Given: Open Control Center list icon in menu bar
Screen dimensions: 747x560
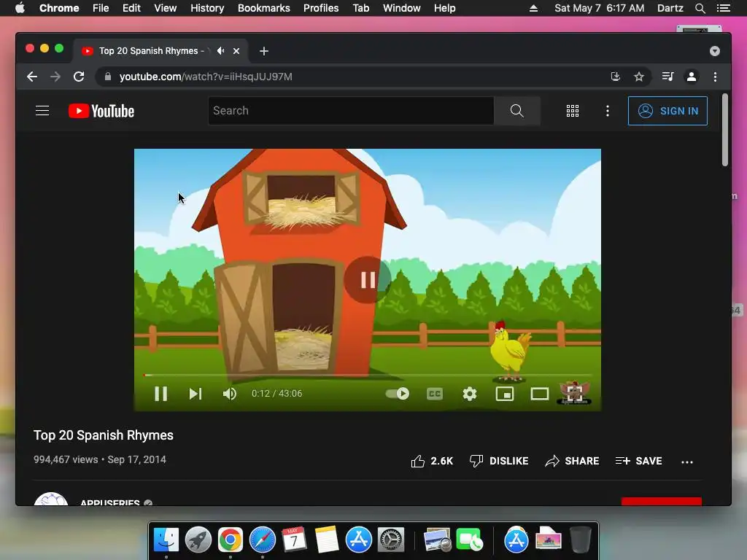Looking at the screenshot, I should [x=723, y=8].
